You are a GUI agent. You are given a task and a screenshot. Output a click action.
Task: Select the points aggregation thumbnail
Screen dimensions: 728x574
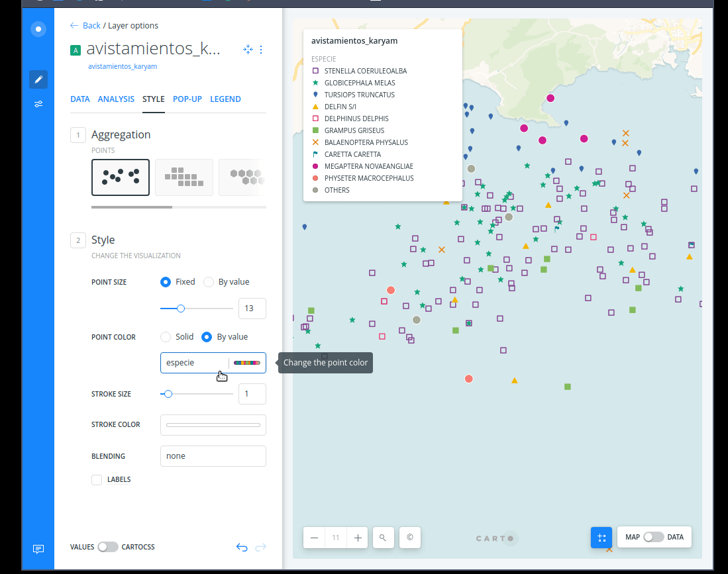(x=121, y=177)
